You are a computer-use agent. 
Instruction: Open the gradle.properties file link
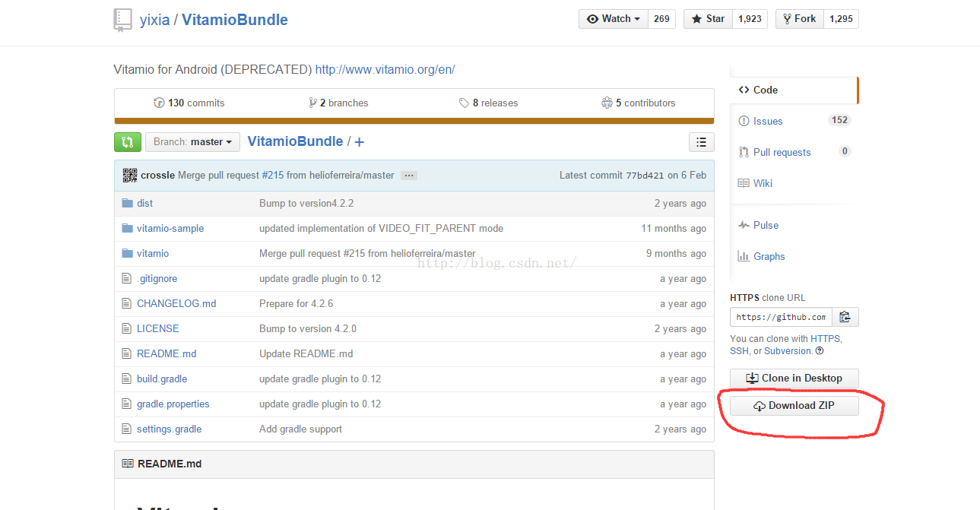point(173,404)
